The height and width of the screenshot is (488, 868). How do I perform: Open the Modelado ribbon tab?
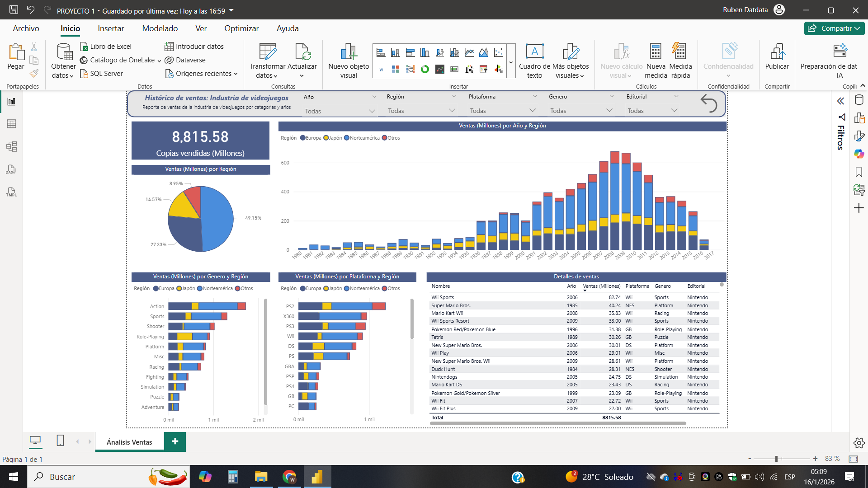tap(160, 28)
